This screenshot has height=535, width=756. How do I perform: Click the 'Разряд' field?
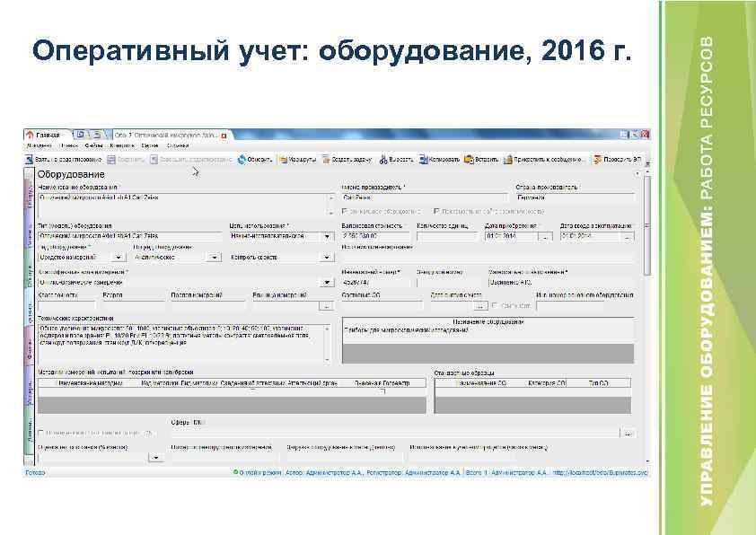(133, 305)
